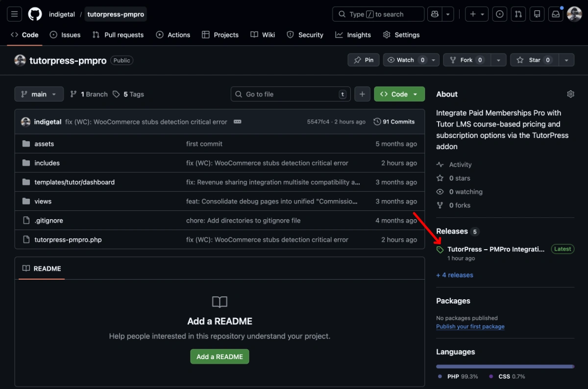Click the Add a README button

(x=220, y=357)
